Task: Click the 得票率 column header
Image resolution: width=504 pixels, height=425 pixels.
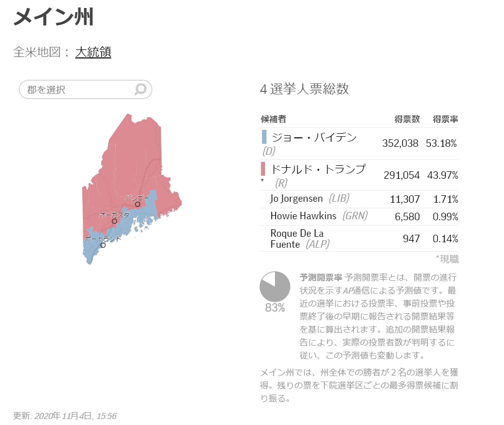Action: [445, 119]
